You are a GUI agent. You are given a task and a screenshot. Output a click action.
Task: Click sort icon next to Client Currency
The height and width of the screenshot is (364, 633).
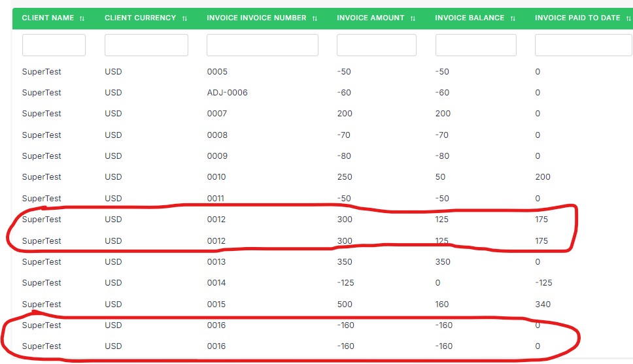[185, 18]
